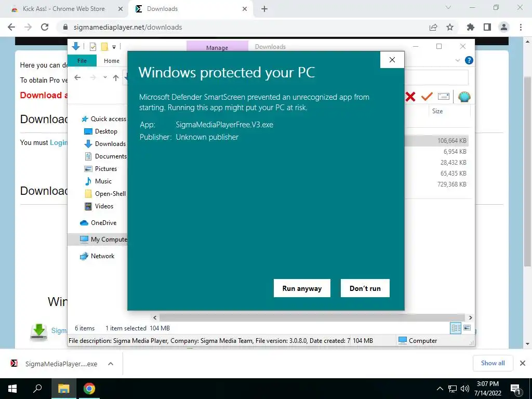This screenshot has width=532, height=399.
Task: Reload the Chrome page
Action: [45, 27]
